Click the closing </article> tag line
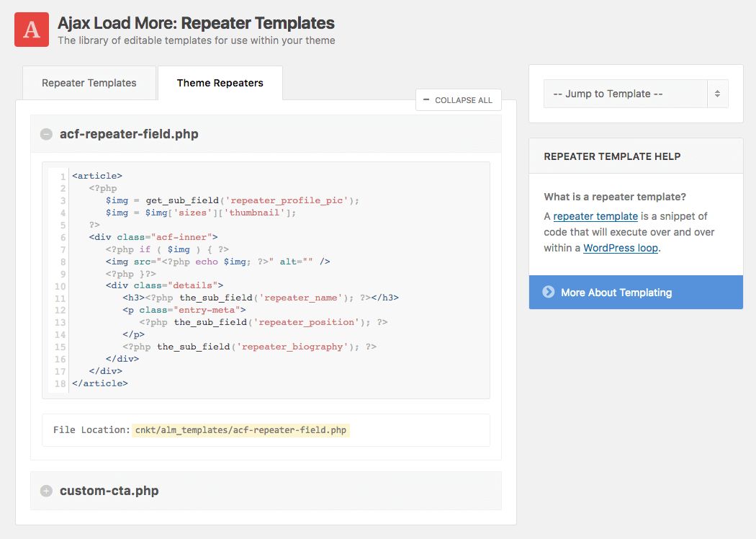Image resolution: width=756 pixels, height=539 pixels. point(100,383)
